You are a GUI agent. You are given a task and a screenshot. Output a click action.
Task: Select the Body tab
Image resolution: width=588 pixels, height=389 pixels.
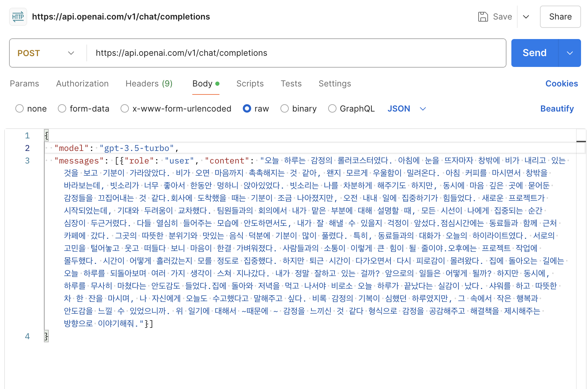(206, 84)
